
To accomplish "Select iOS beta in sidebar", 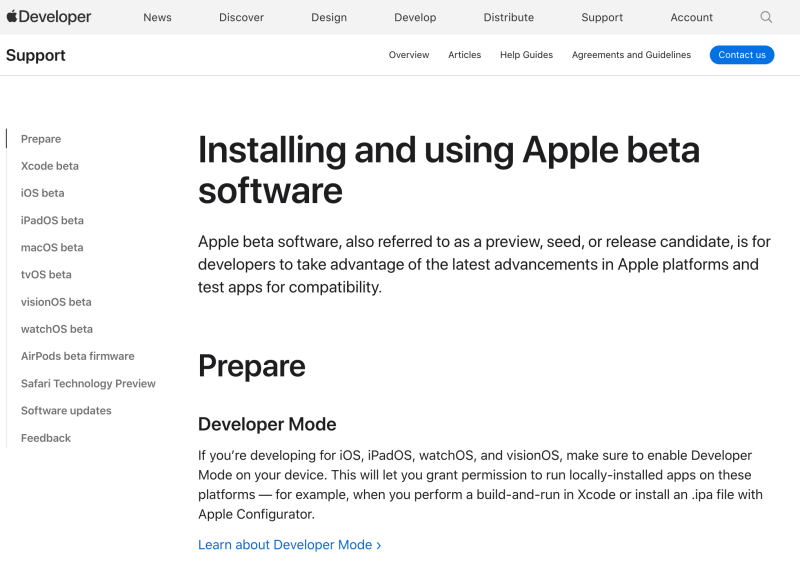I will [42, 193].
